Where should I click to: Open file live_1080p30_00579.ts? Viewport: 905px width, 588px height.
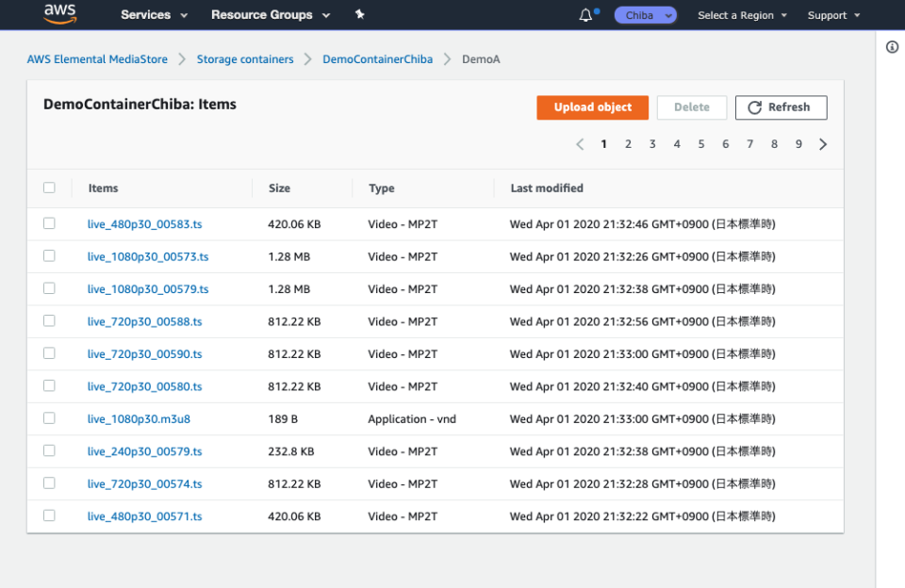(x=148, y=289)
